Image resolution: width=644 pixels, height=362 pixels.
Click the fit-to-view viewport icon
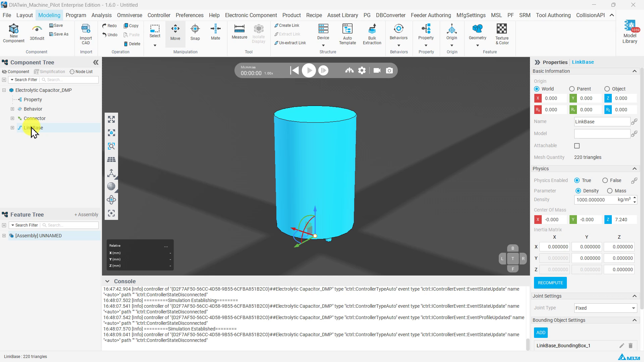coord(111,119)
